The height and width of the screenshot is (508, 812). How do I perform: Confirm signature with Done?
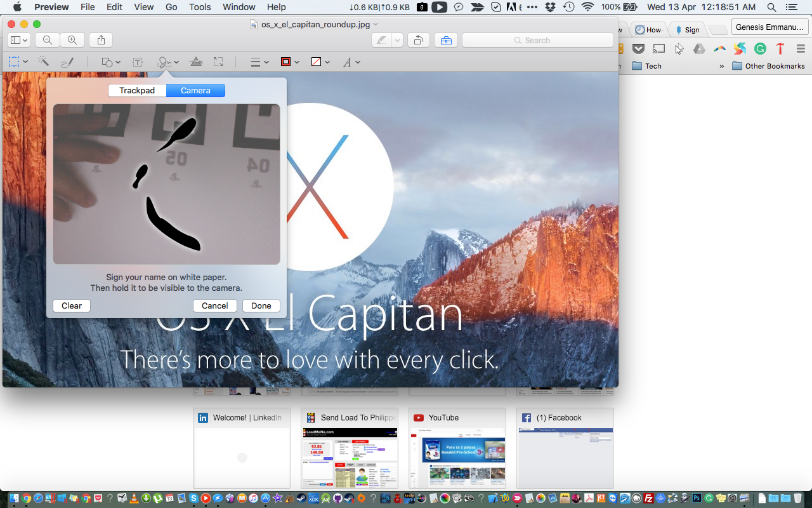pos(261,305)
